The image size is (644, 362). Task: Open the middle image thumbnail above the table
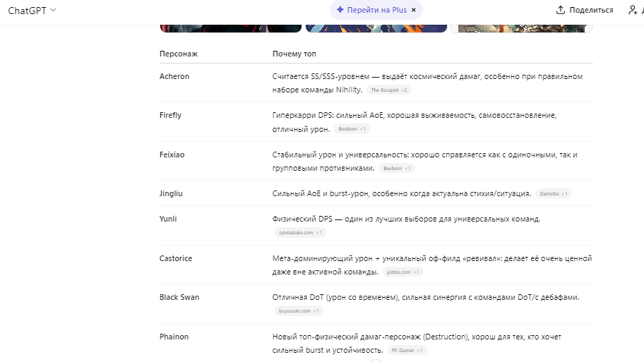pos(376,28)
